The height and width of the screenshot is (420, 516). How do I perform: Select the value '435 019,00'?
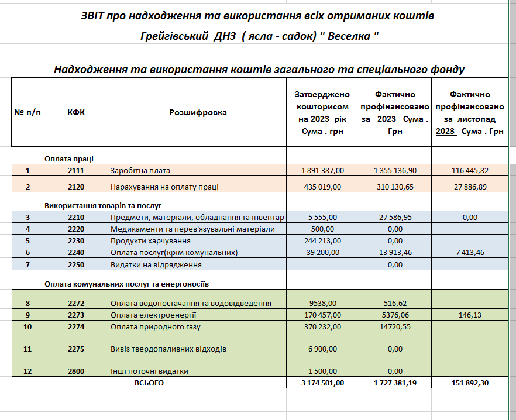(322, 184)
